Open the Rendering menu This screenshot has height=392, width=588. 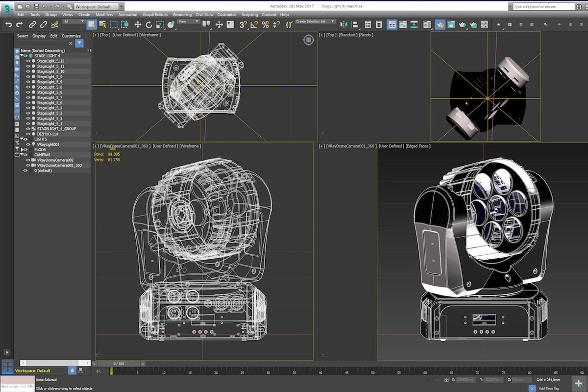[182, 15]
